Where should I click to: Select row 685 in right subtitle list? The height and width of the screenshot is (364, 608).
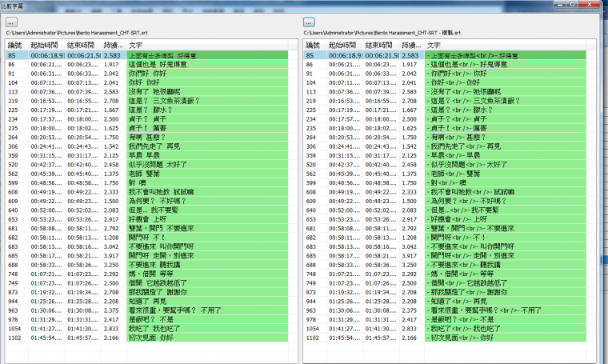(x=445, y=256)
